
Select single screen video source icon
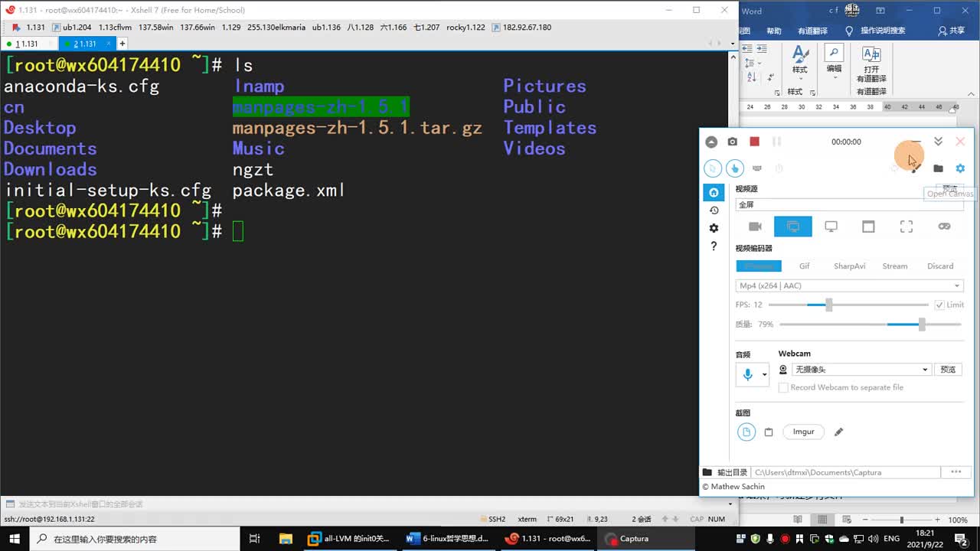click(x=831, y=227)
